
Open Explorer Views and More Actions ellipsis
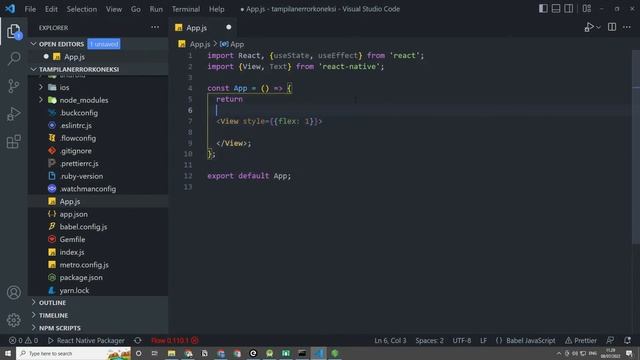(x=155, y=27)
